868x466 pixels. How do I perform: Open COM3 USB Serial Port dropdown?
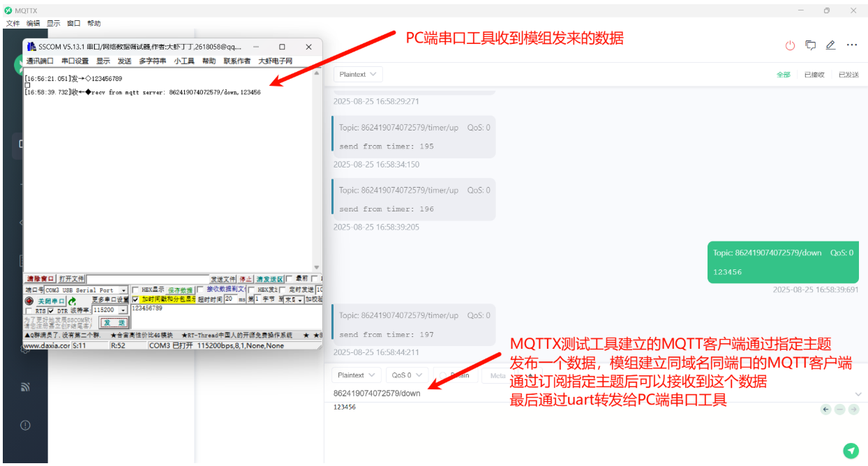point(124,290)
